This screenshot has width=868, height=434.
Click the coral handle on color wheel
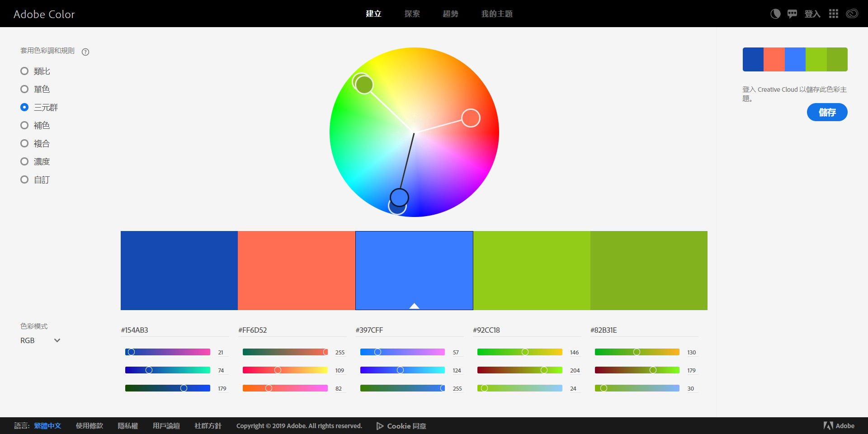pyautogui.click(x=471, y=118)
